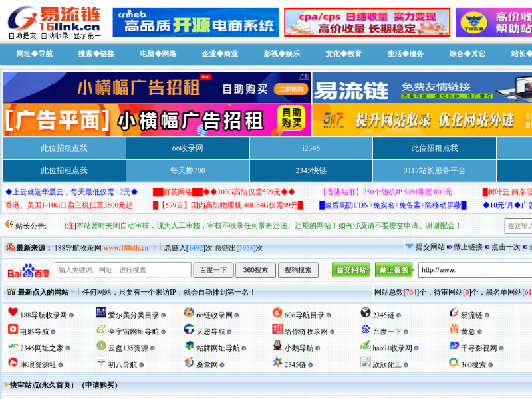Click the 欣欣化工 image icon
The width and height of the screenshot is (532, 399).
[365, 362]
